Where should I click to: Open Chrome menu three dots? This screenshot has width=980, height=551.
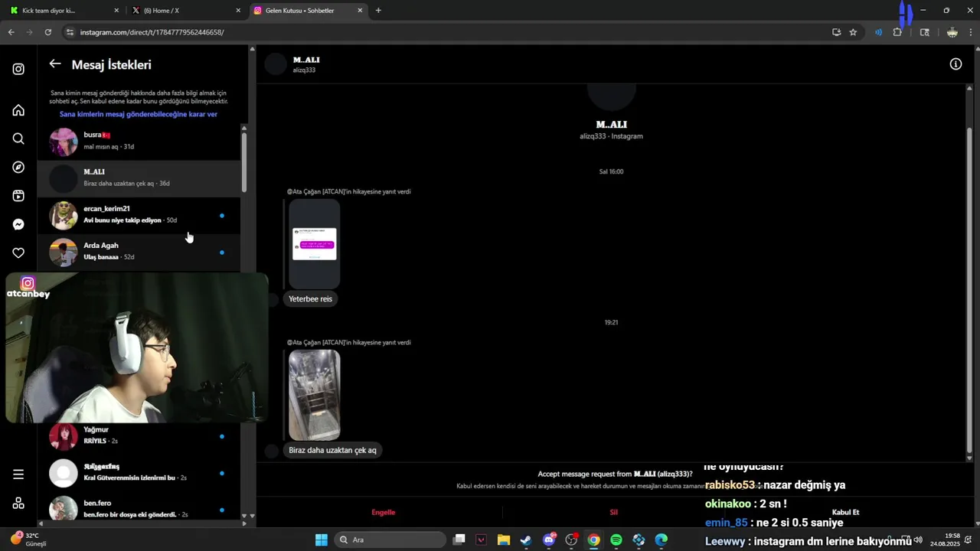(971, 32)
